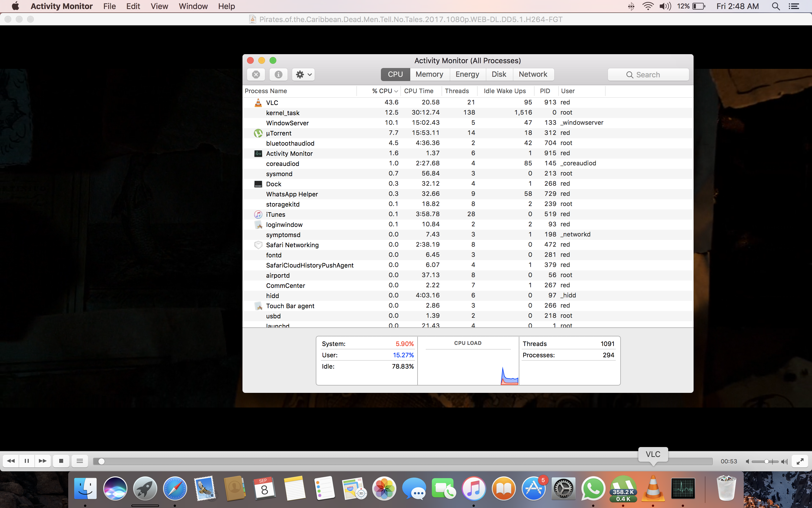Select the Touch Bar agent process icon
Image resolution: width=812 pixels, height=508 pixels.
point(258,306)
